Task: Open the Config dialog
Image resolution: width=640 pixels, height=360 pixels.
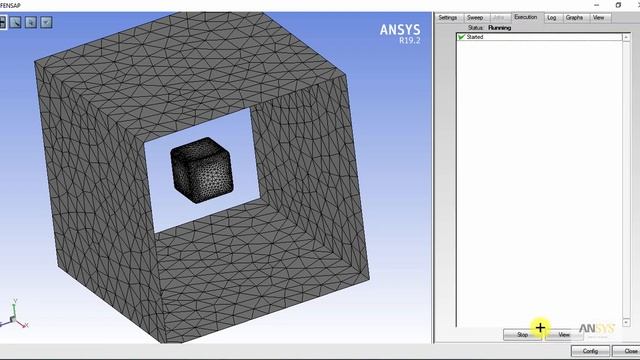Action: [590, 351]
